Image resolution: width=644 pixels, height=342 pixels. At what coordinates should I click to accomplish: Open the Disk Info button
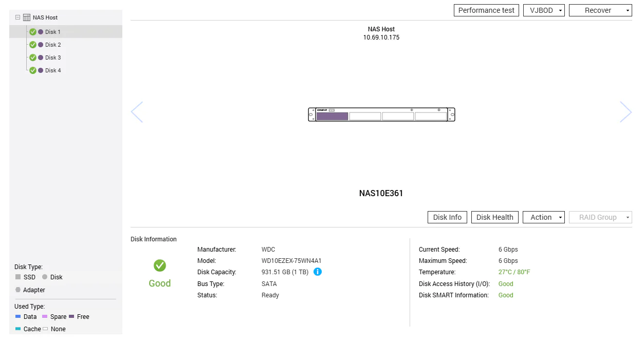pyautogui.click(x=447, y=217)
